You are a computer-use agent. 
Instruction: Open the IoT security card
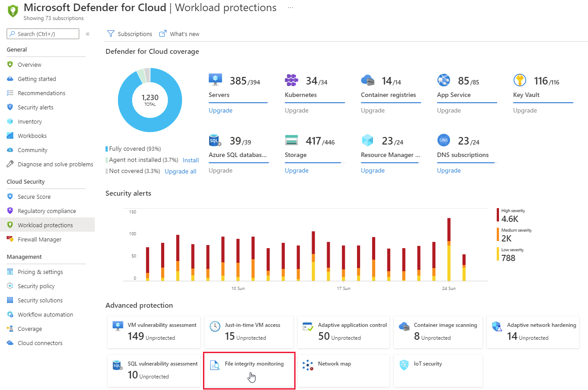438,371
